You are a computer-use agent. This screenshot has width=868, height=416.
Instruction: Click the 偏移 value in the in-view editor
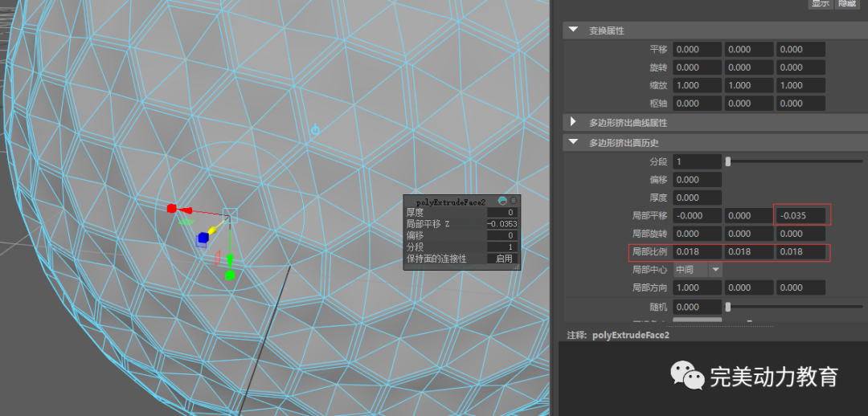502,235
